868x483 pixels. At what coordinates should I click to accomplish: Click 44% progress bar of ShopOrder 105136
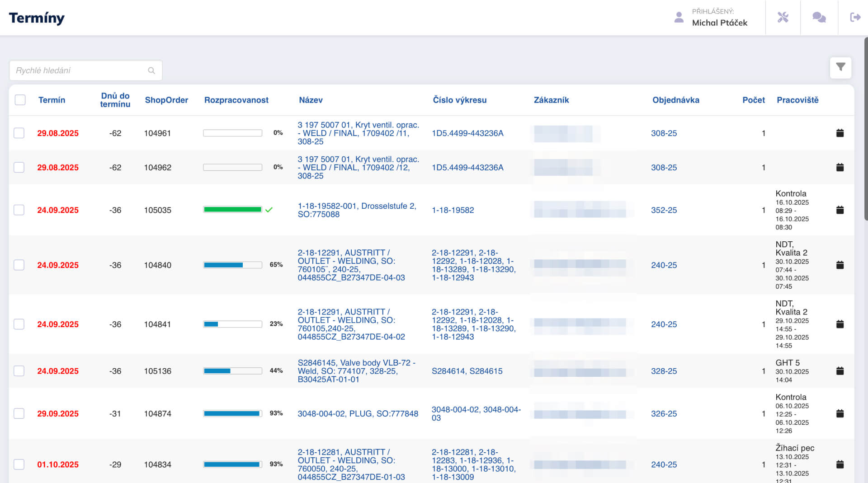pyautogui.click(x=233, y=371)
